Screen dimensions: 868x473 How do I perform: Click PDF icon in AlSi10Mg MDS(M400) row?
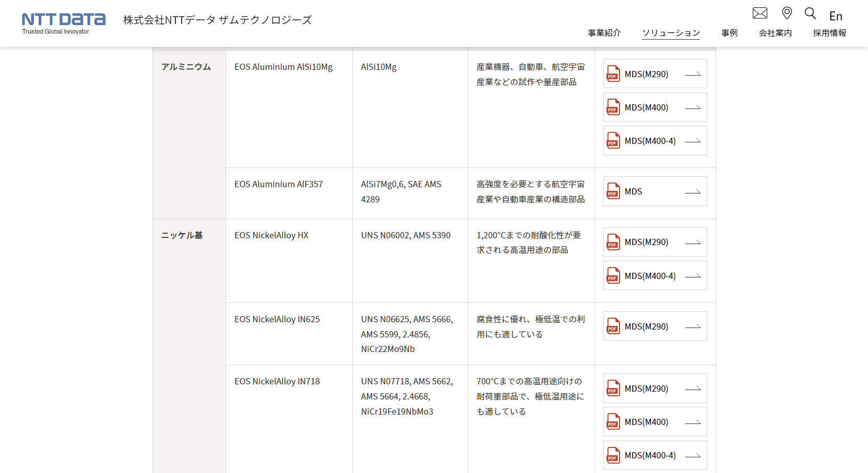pos(613,107)
